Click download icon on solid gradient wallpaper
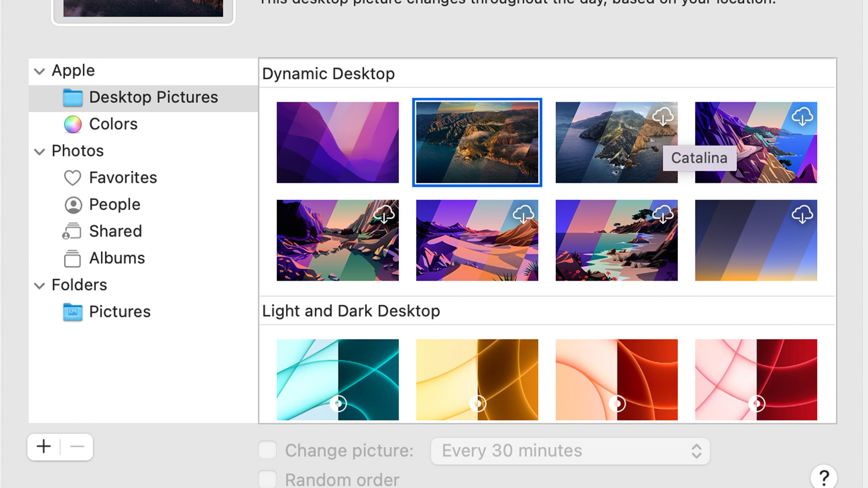The width and height of the screenshot is (868, 488). (802, 215)
